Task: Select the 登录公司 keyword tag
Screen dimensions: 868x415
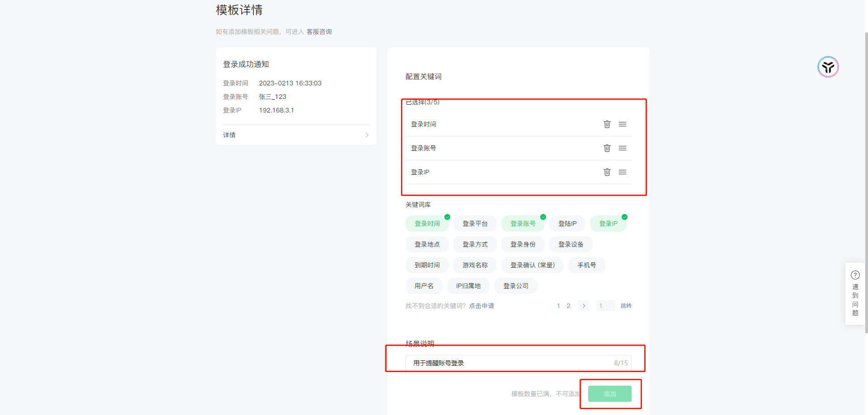Action: [516, 286]
